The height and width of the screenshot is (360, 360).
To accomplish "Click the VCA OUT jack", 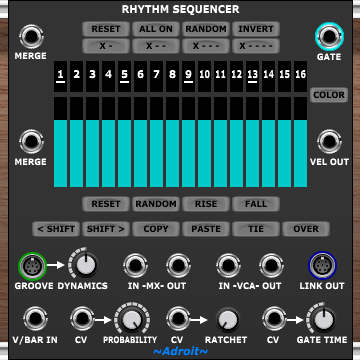I will tap(271, 266).
